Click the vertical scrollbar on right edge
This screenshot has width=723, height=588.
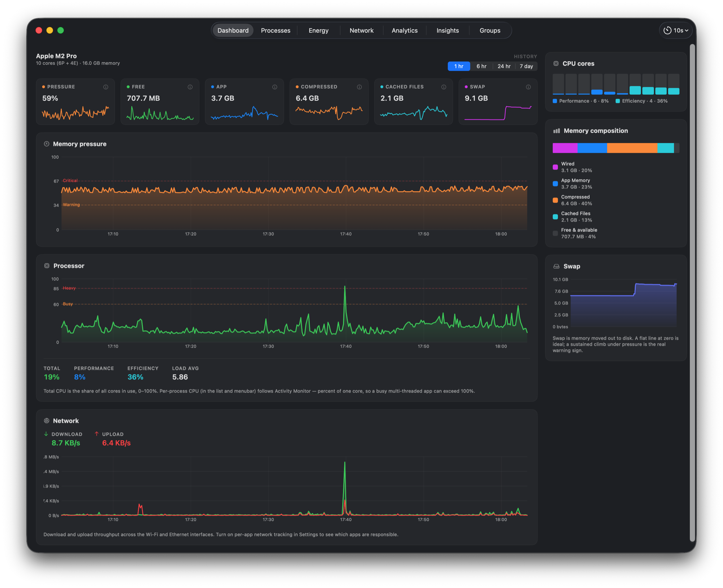(x=692, y=293)
